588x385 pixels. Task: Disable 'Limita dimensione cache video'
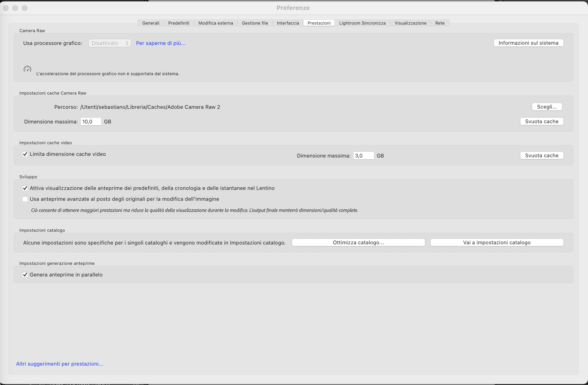(x=25, y=154)
